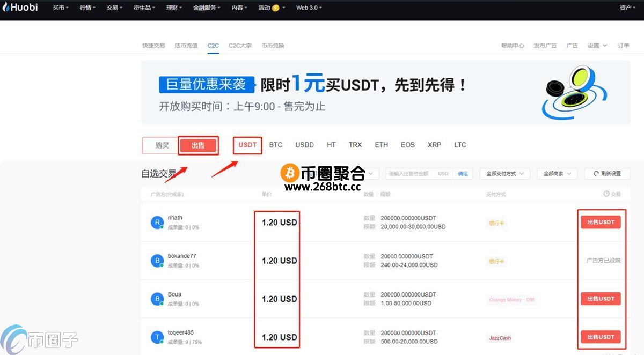Open the C2C大宗 tab
644x355 pixels.
coord(240,46)
